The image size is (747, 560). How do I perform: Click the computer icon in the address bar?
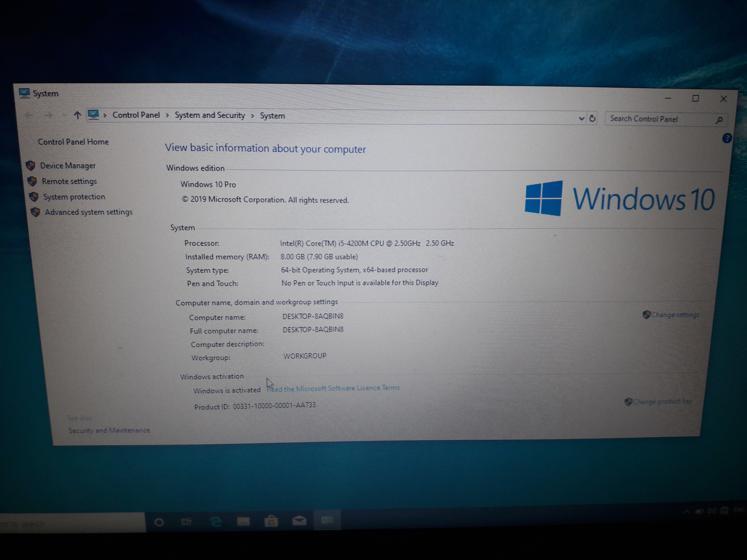(x=93, y=115)
